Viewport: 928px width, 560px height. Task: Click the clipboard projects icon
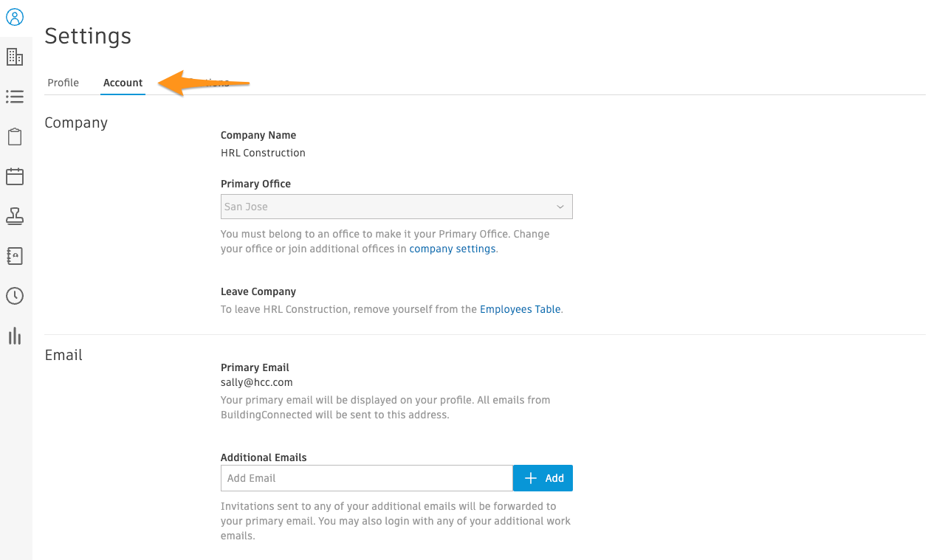[x=16, y=136]
